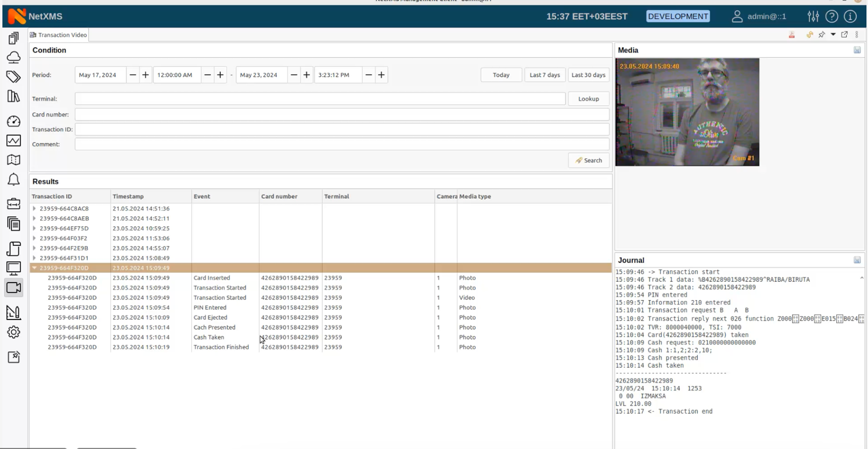Expand transaction 23959-664EF75D

34,228
